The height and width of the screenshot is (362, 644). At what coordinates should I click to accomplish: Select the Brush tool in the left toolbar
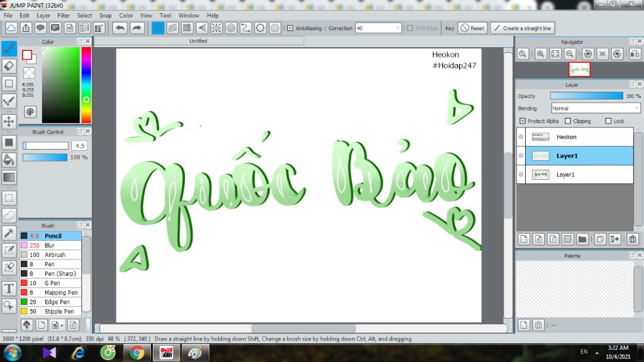9,48
